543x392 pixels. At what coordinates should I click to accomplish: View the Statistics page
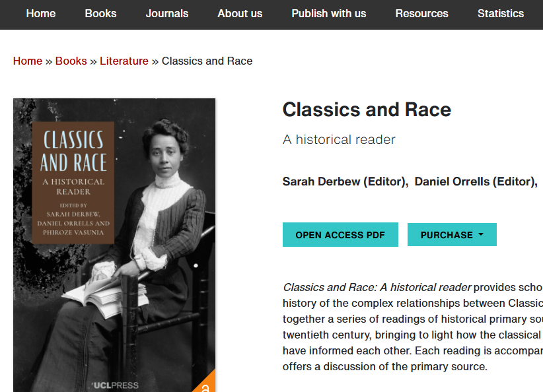pos(501,13)
